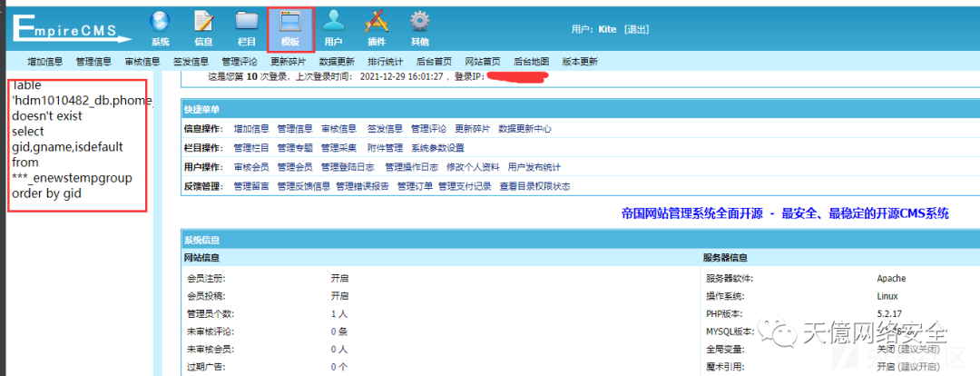Click the "doesn't exist" error line
Screen dimensions: 980x376
pos(47,115)
